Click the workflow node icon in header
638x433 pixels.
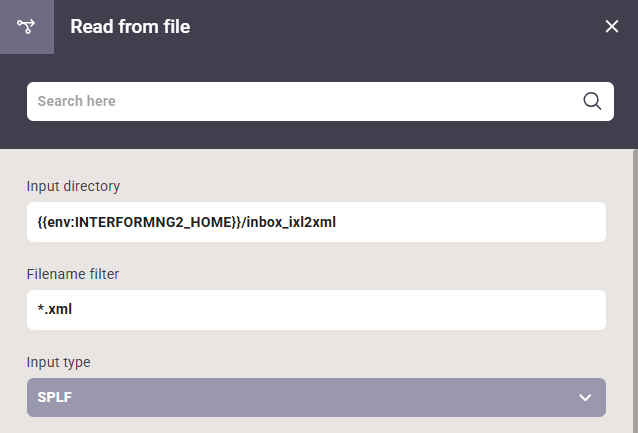coord(26,27)
